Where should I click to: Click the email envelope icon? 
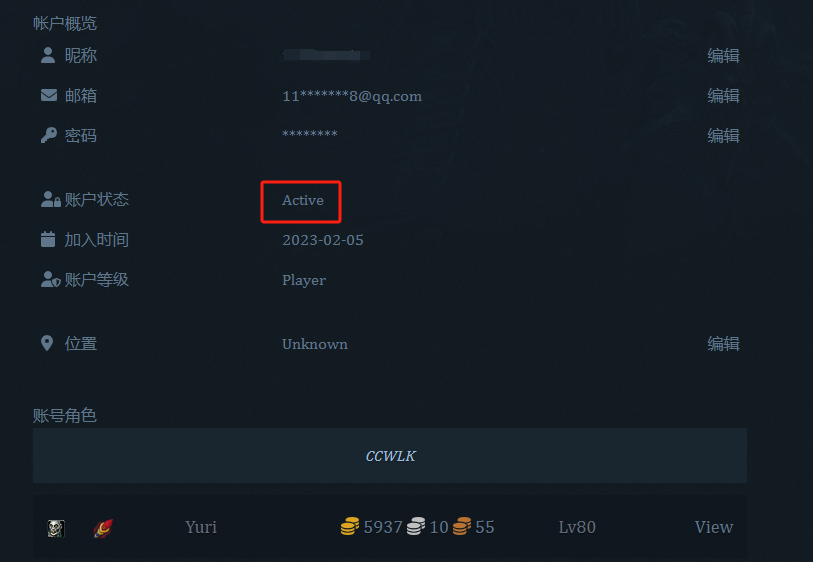pos(49,95)
